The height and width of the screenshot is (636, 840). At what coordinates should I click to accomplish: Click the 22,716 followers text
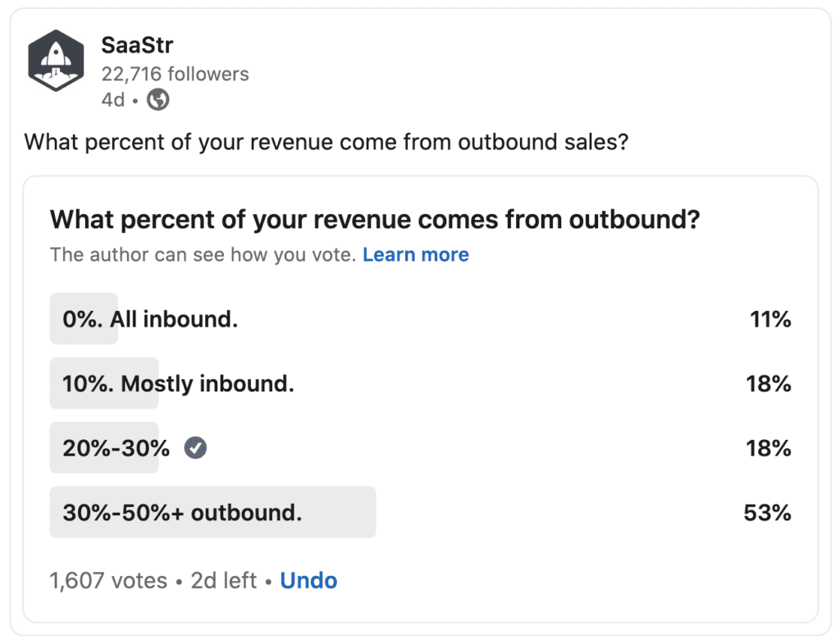[175, 74]
